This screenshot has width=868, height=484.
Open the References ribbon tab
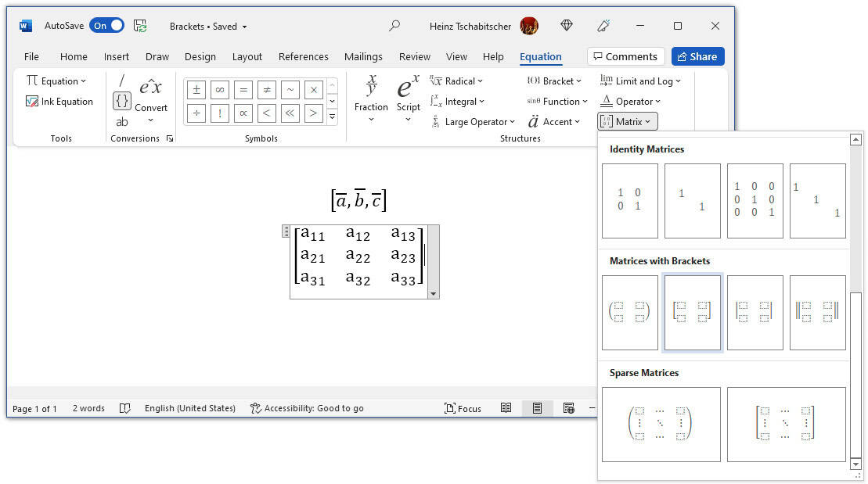click(x=304, y=56)
